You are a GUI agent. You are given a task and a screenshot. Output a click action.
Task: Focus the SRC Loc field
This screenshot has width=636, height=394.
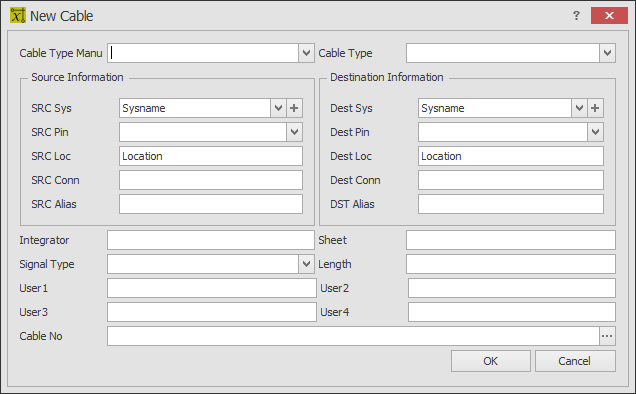coord(211,156)
